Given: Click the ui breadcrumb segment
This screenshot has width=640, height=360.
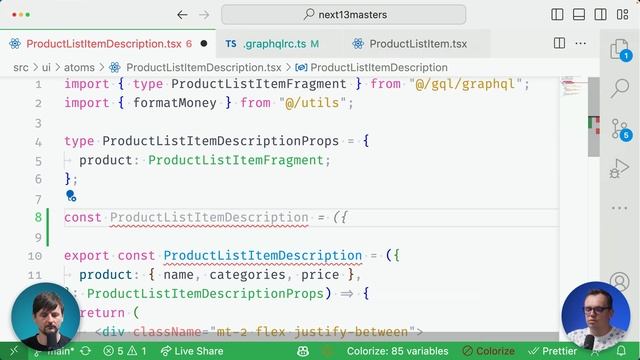Looking at the screenshot, I should [x=47, y=67].
